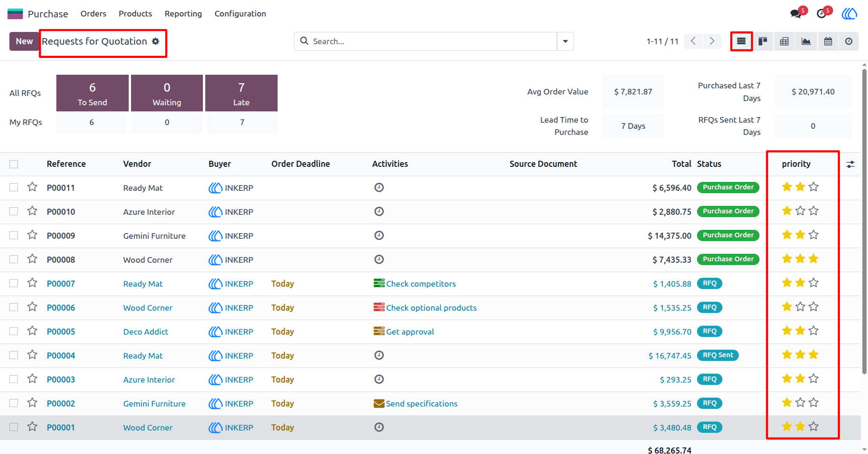Viewport: 868px width, 454px height.
Task: Open the Configuration menu
Action: [240, 14]
